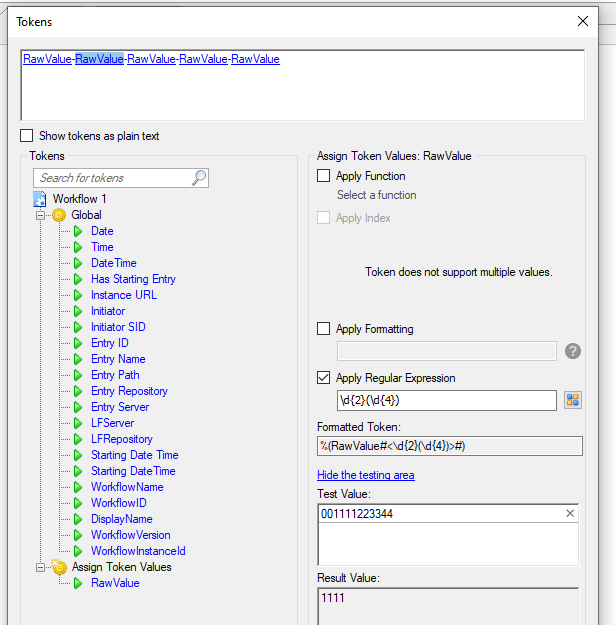The width and height of the screenshot is (616, 625).
Task: Click the green arrow icon beside Entry Path
Action: click(x=78, y=375)
